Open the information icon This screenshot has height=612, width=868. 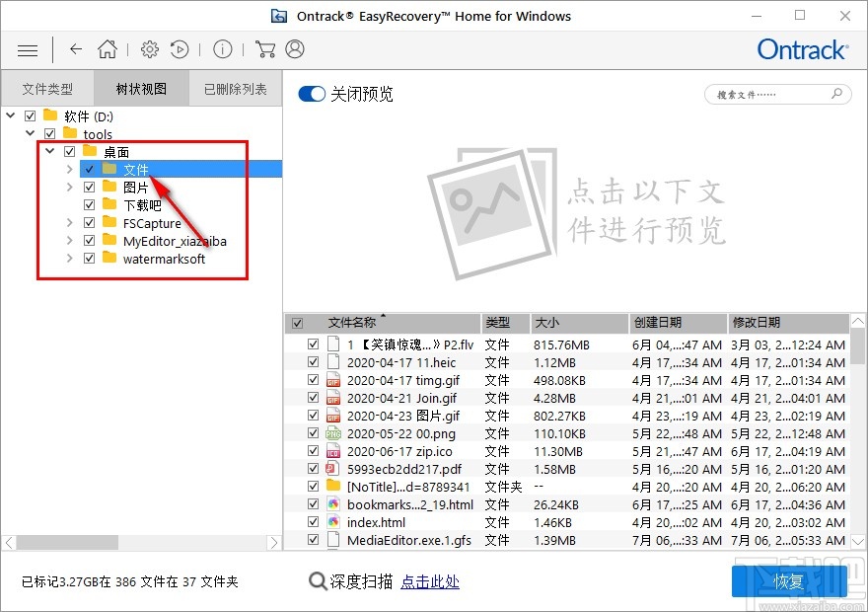(x=222, y=48)
